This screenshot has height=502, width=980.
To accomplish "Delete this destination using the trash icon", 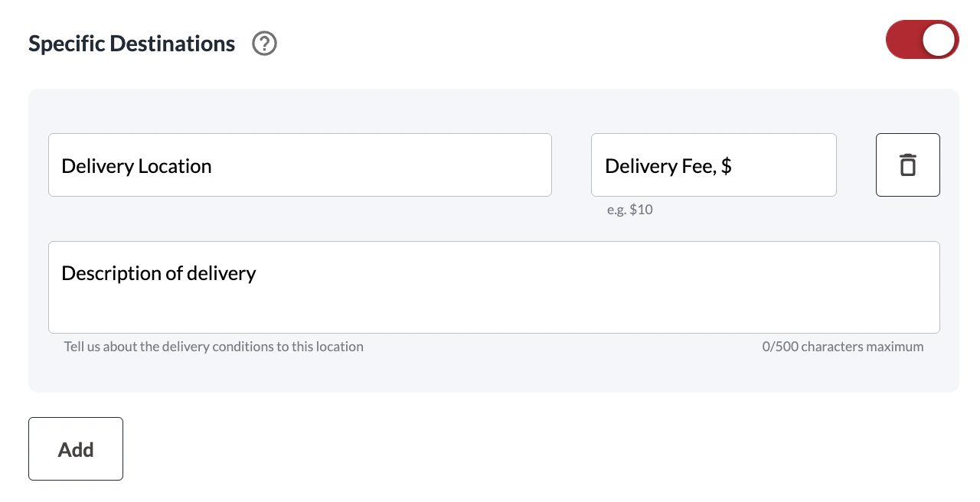I will (907, 165).
